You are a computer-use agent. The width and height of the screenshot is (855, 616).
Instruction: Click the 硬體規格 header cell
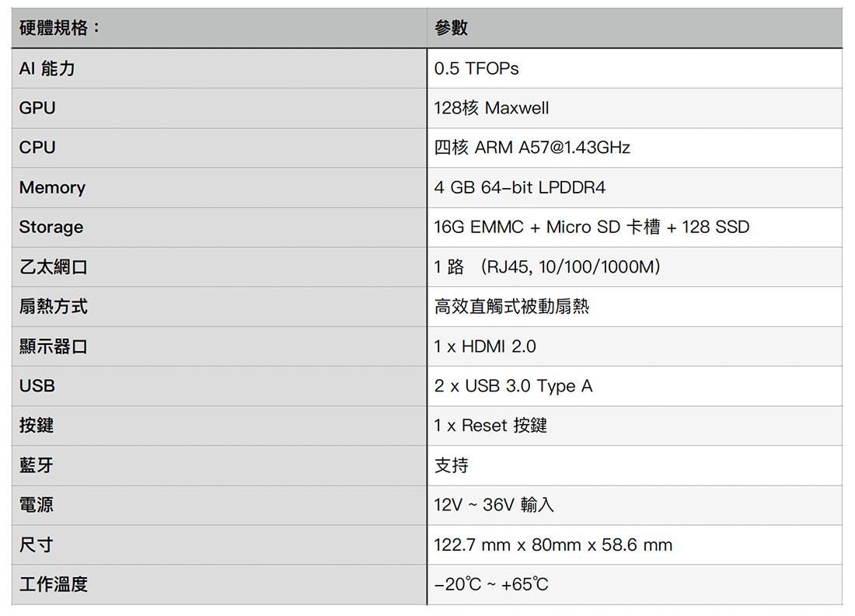[60, 29]
